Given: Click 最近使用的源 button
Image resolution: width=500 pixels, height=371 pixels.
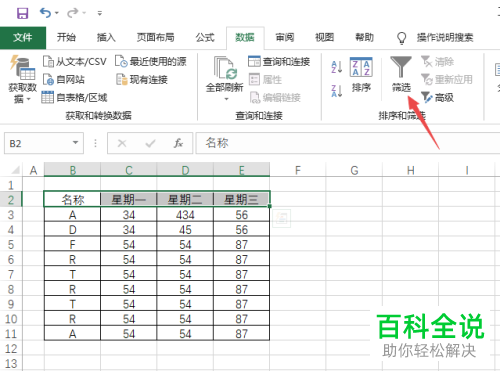Looking at the screenshot, I should 151,62.
